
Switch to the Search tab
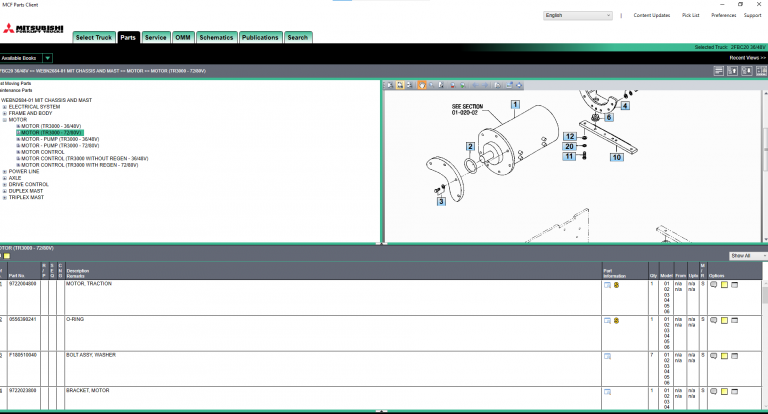pyautogui.click(x=298, y=37)
